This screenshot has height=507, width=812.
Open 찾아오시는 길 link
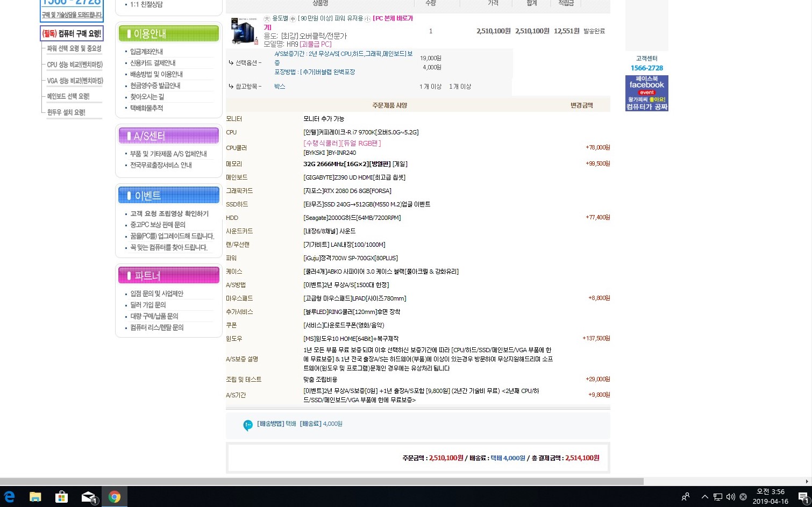(x=147, y=97)
